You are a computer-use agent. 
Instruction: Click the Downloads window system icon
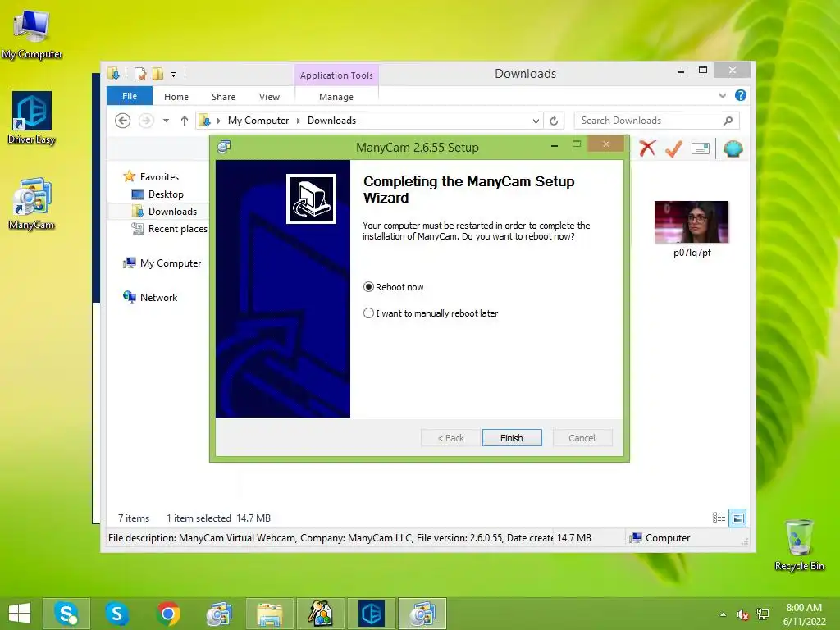pyautogui.click(x=113, y=73)
